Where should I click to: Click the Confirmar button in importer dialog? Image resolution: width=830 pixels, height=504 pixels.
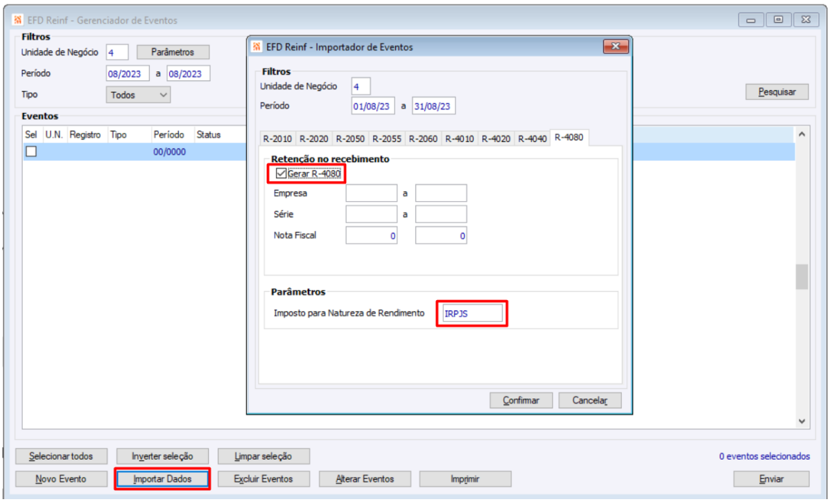521,400
